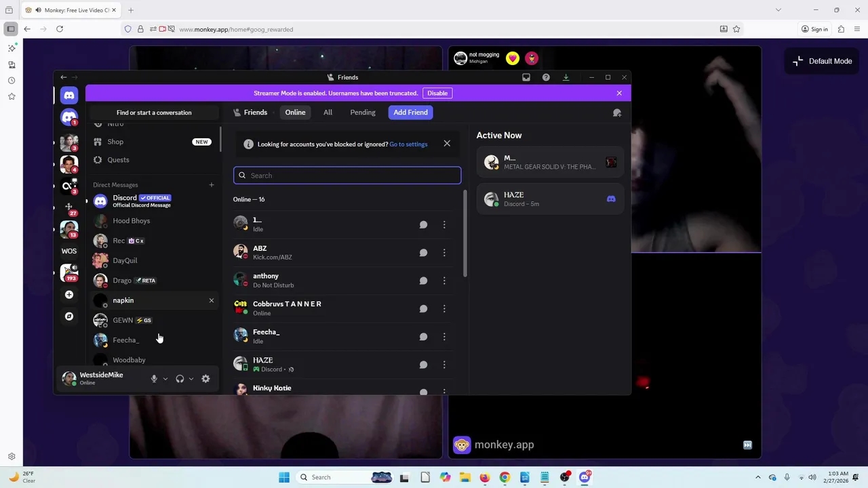Bookmark this page star icon

click(x=736, y=29)
